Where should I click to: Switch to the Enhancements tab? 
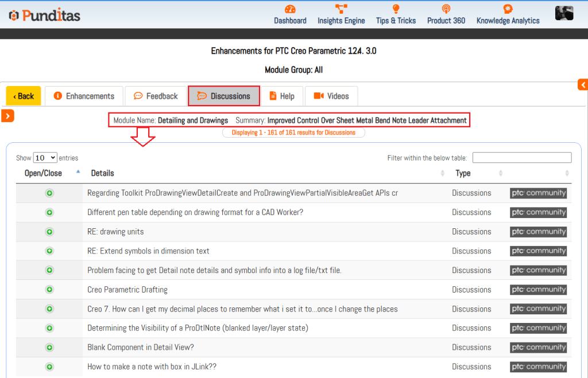[84, 96]
